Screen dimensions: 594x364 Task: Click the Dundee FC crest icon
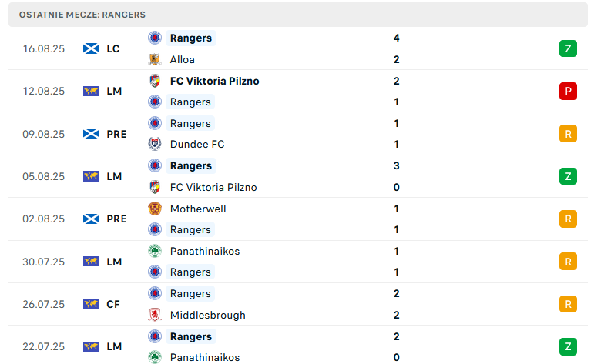point(155,144)
